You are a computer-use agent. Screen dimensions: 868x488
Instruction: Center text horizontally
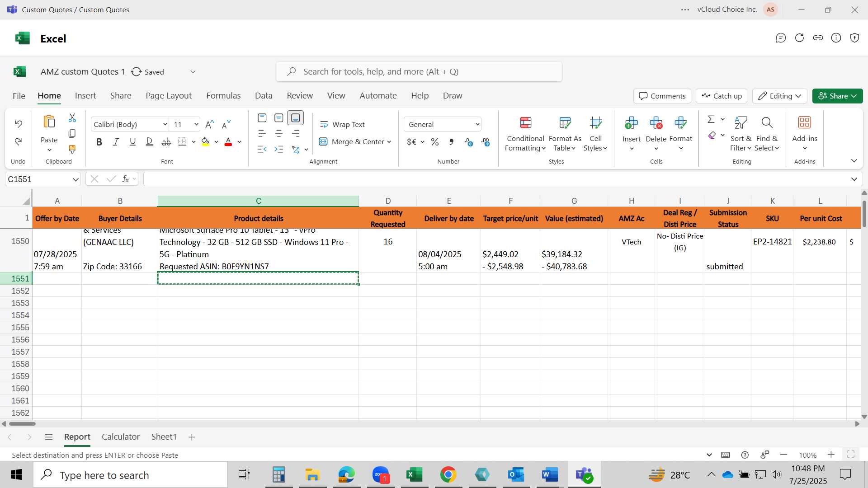pos(279,134)
